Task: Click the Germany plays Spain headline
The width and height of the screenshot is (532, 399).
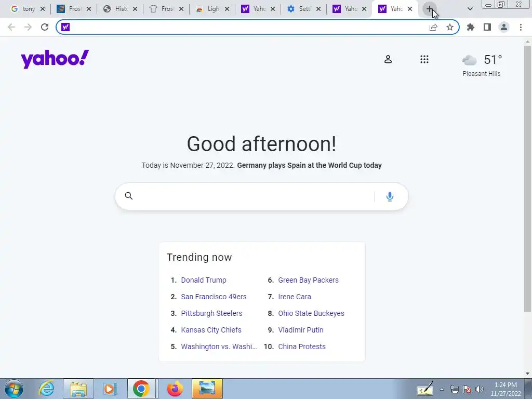Action: [x=310, y=165]
